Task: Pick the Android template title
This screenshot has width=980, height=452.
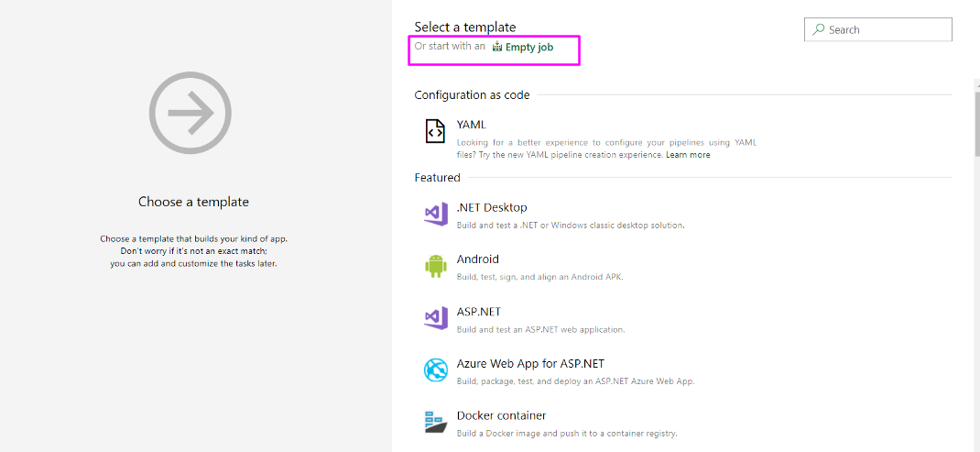Action: click(478, 259)
